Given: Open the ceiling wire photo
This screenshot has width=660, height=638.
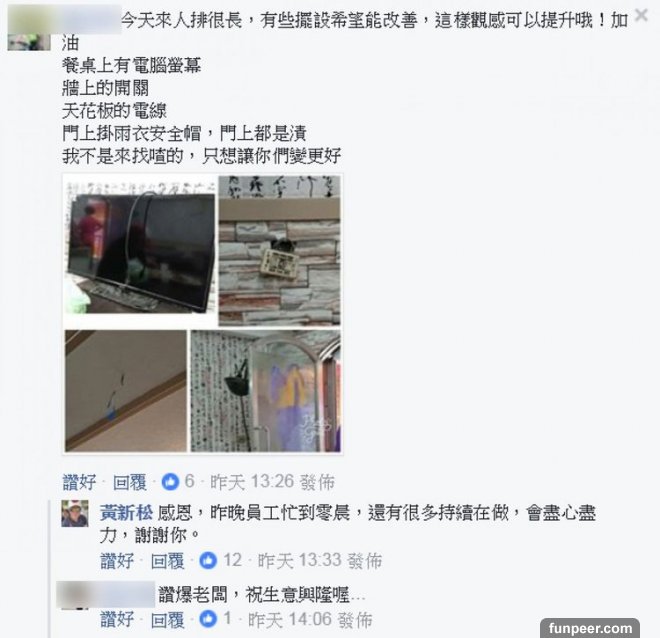Looking at the screenshot, I should 125,391.
